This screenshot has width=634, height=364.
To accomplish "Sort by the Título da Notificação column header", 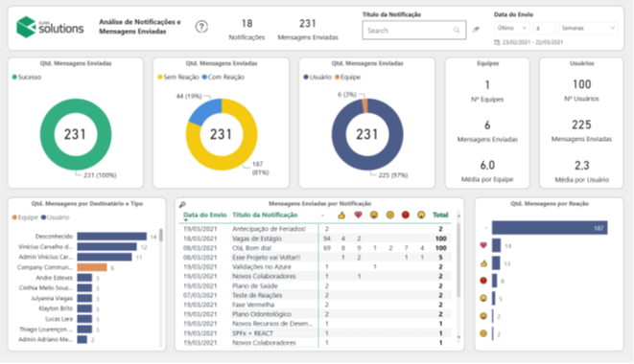I will point(265,215).
